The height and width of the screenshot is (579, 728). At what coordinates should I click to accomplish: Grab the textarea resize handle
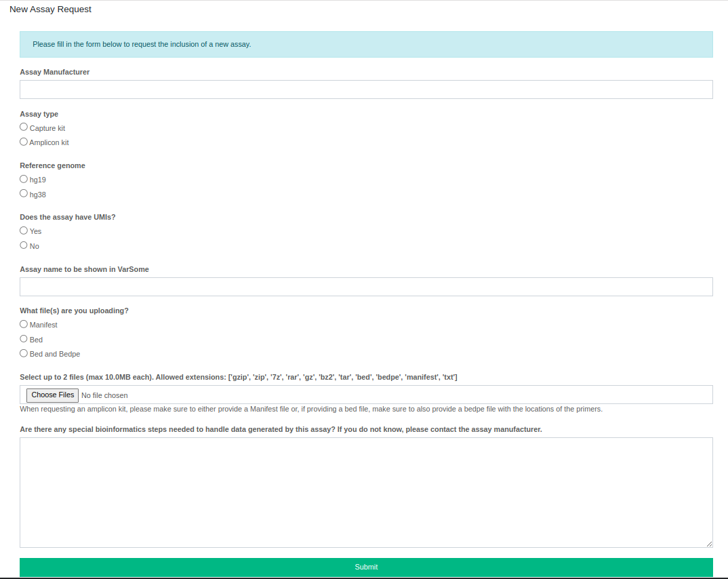tap(709, 544)
